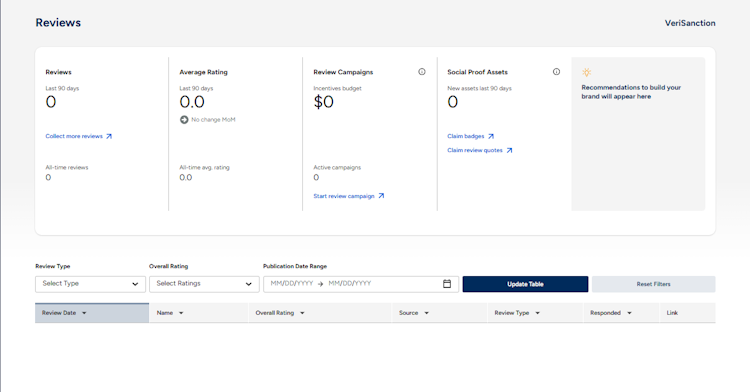
Task: Click the VeriSanction company name
Action: pyautogui.click(x=690, y=23)
